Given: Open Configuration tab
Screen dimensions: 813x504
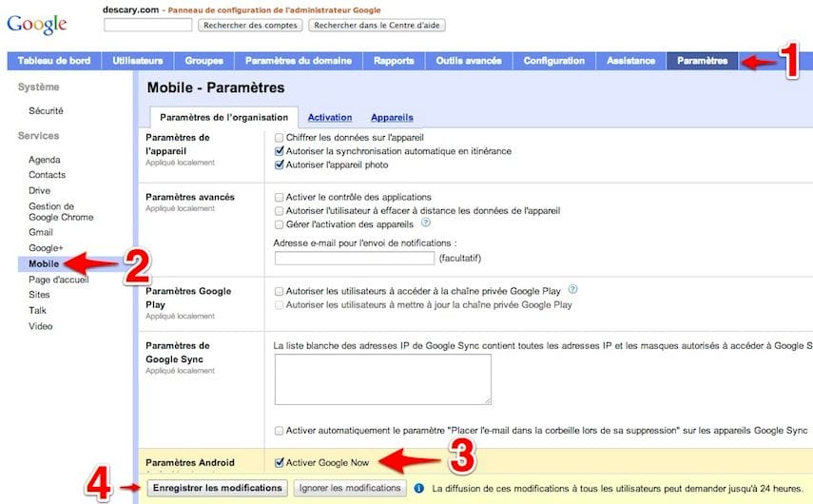Looking at the screenshot, I should pyautogui.click(x=554, y=61).
